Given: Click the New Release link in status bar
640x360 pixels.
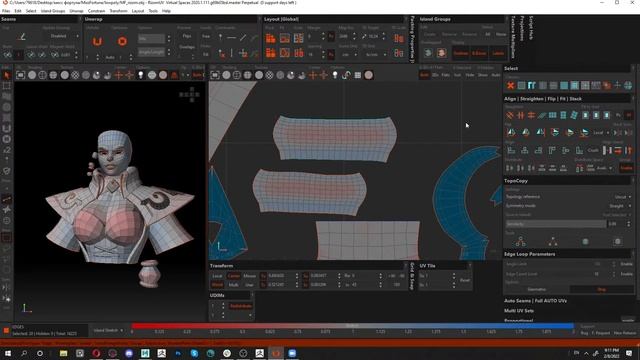Looking at the screenshot, I should click(624, 333).
